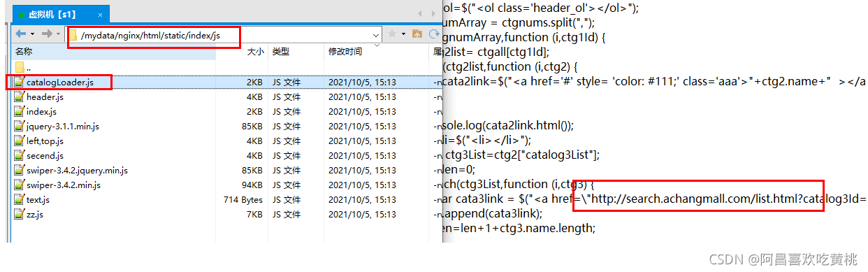Select the swiper-3.4.2.jquery.min.js file
868x272 pixels.
[77, 171]
